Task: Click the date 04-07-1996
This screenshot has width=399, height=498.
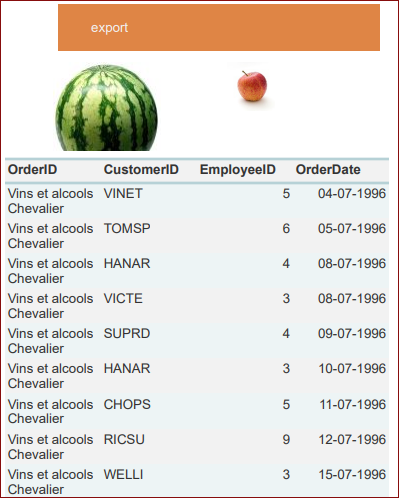Action: pos(352,194)
